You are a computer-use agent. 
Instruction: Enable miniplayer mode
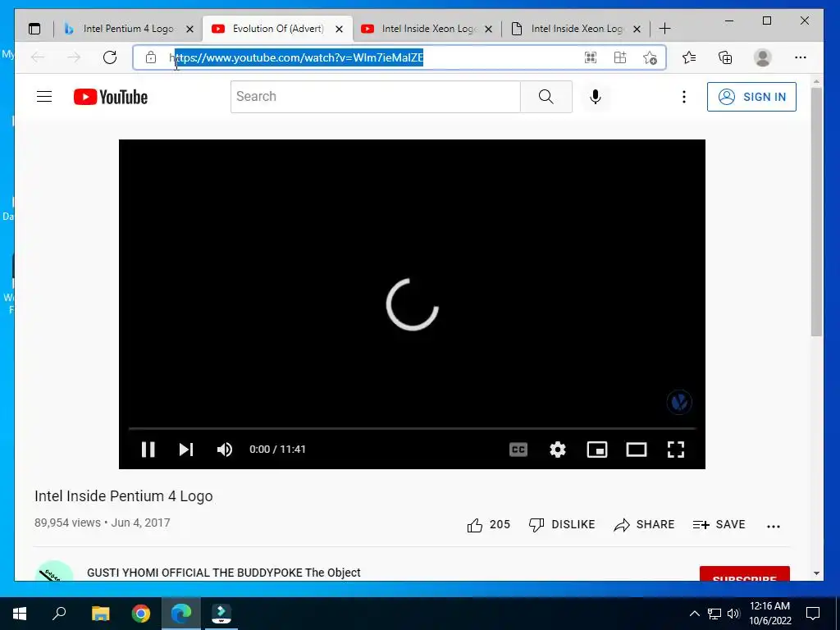(x=597, y=449)
